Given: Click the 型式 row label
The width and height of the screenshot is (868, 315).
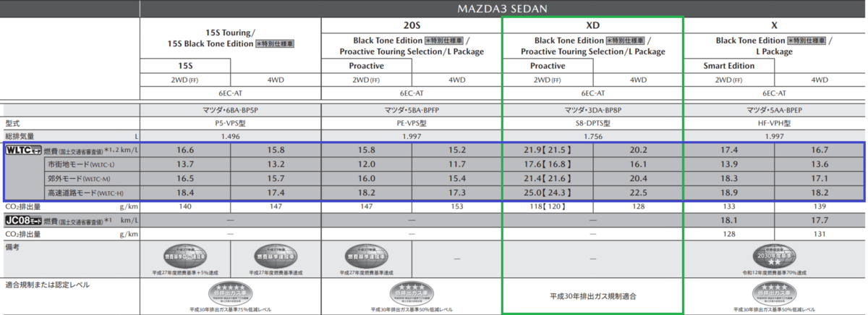Looking at the screenshot, I should click(x=14, y=123).
